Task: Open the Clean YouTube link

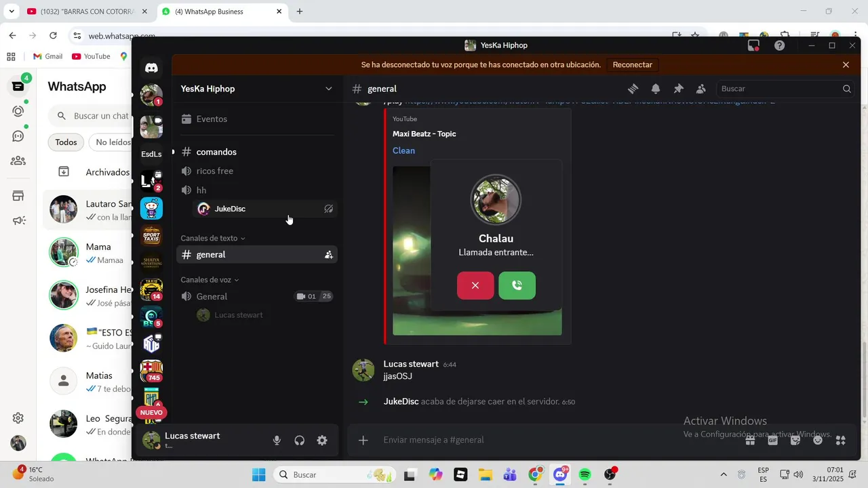Action: tap(403, 150)
